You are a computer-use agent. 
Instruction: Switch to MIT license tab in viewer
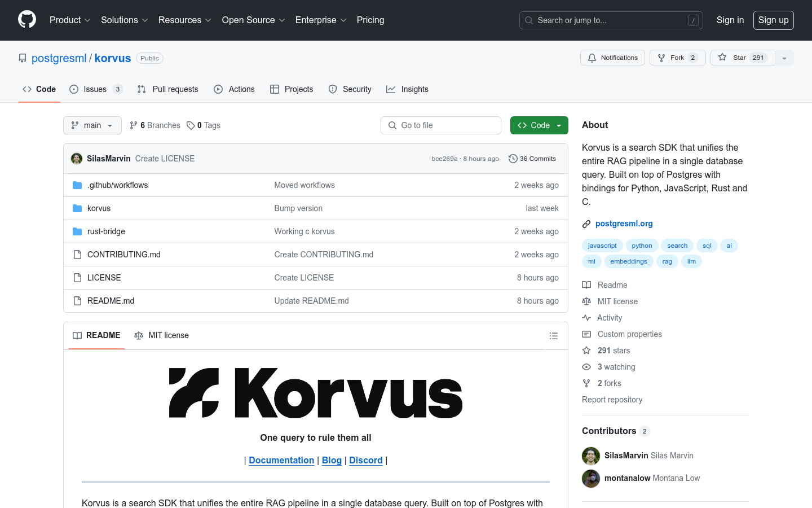pyautogui.click(x=161, y=335)
